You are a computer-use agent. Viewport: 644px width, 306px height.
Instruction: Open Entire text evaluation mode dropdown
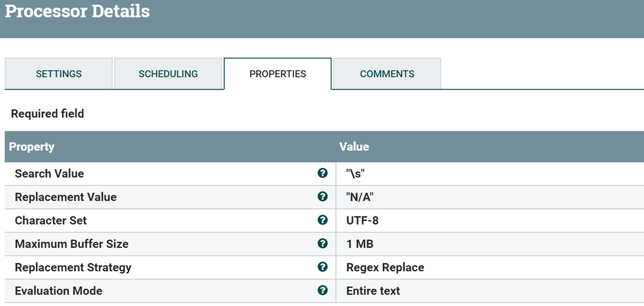click(373, 291)
